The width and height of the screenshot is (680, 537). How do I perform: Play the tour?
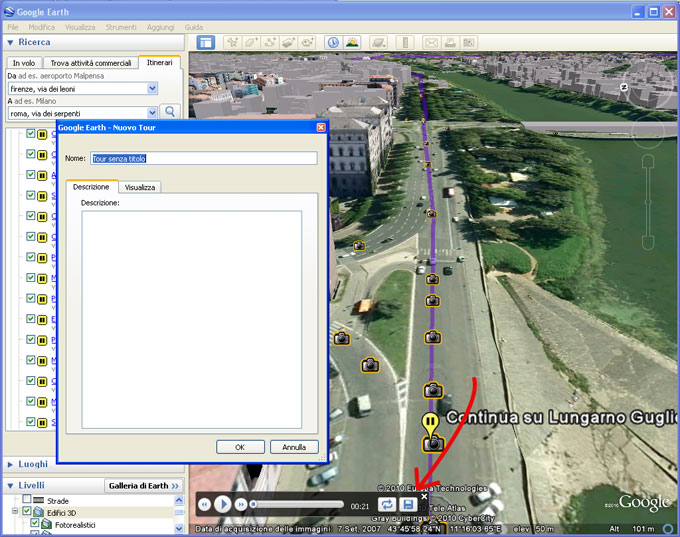[x=223, y=504]
